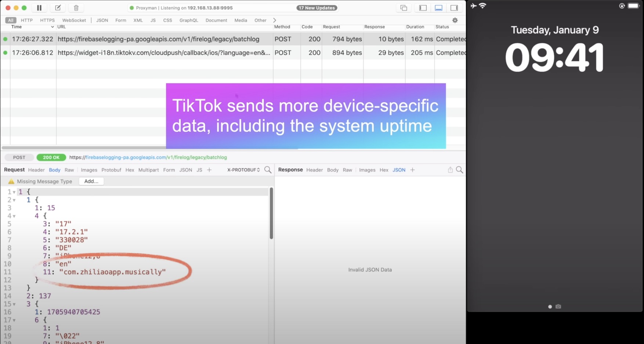Collapse line 15 fold arrow
This screenshot has width=644, height=344.
(14, 304)
